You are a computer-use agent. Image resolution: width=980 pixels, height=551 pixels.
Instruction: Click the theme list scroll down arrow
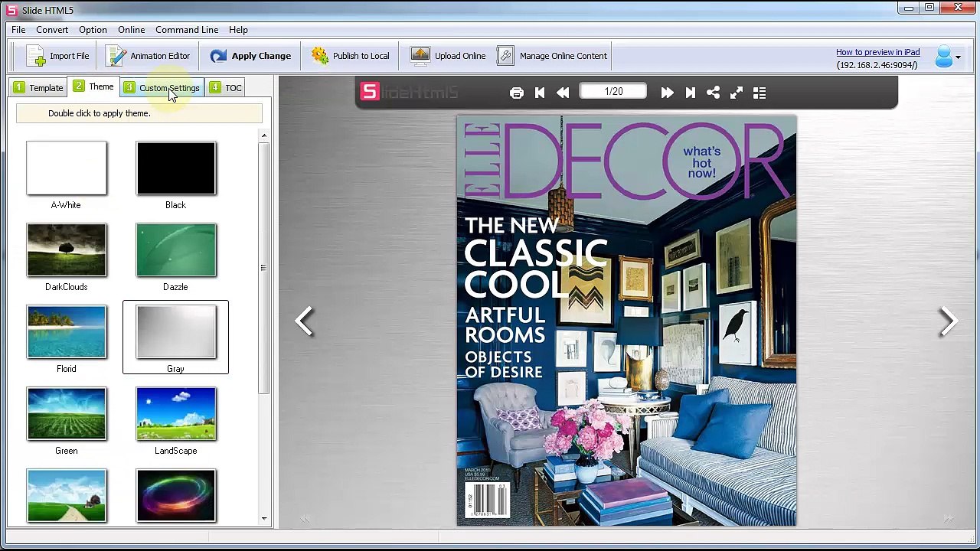click(264, 519)
